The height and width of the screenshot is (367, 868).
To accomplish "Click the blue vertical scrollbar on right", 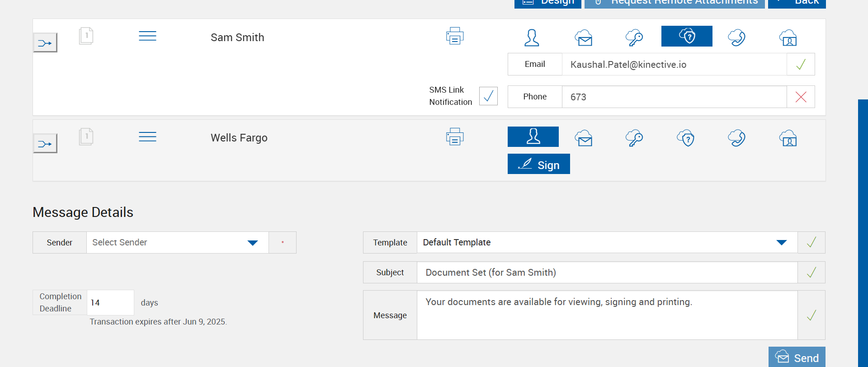I will (x=863, y=226).
